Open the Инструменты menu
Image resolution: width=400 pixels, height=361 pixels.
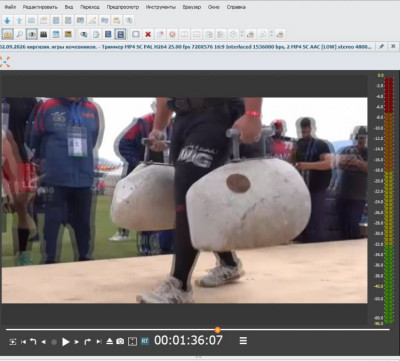pos(160,7)
